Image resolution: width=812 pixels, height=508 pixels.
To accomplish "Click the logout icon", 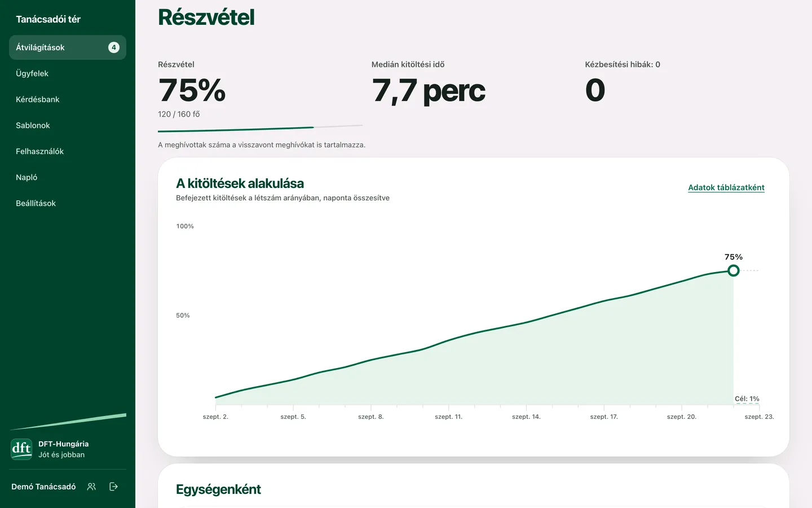I will click(x=113, y=487).
